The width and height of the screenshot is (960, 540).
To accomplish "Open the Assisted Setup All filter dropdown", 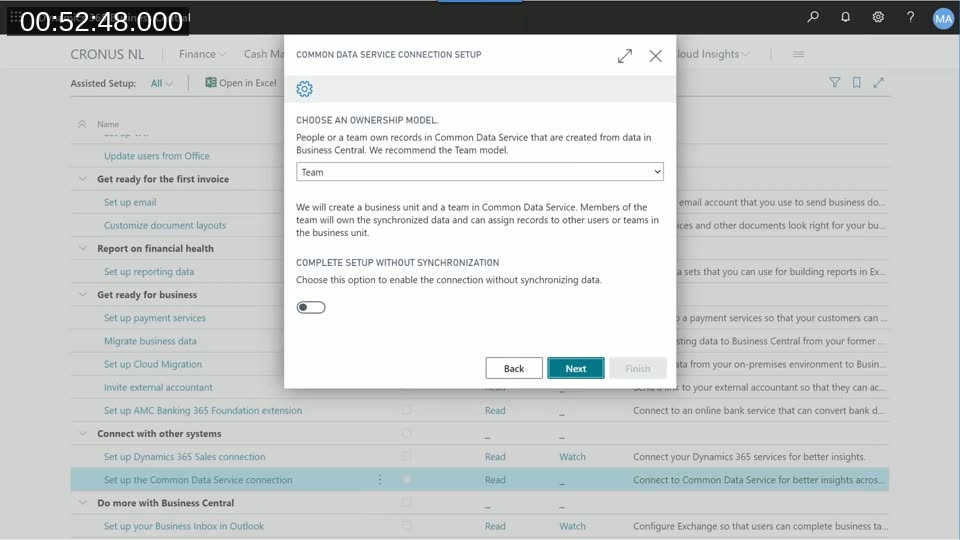I will [162, 83].
